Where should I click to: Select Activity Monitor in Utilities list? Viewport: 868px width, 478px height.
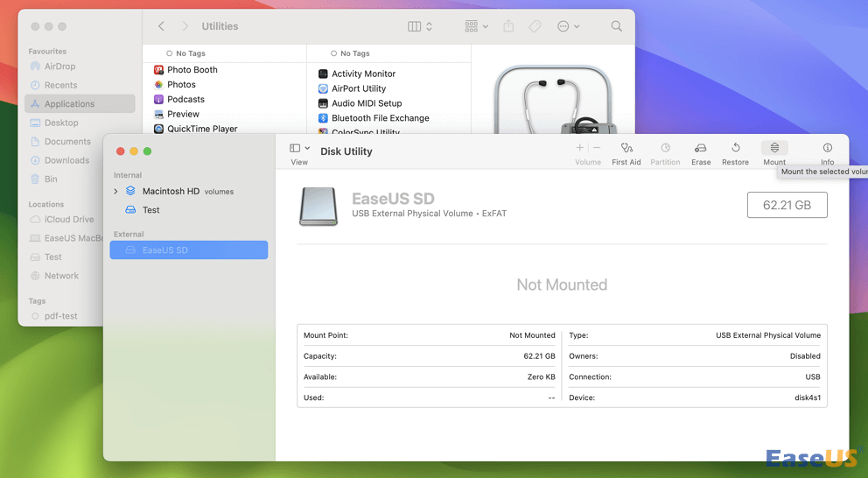pyautogui.click(x=363, y=74)
